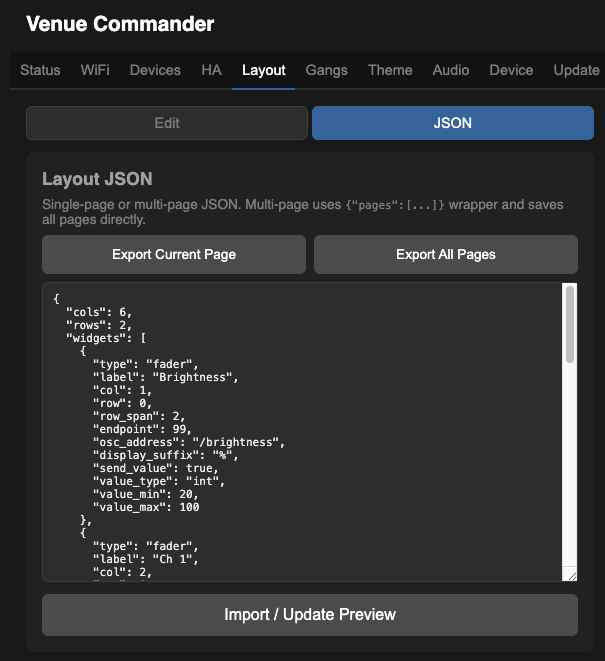The height and width of the screenshot is (661, 605).
Task: Click the "row_span": 2 line
Action: point(139,416)
